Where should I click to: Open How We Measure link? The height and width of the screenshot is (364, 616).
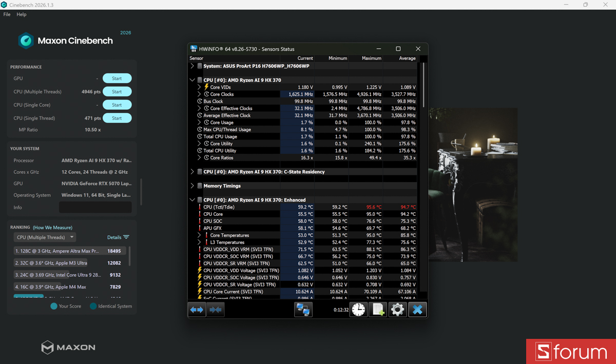[52, 228]
